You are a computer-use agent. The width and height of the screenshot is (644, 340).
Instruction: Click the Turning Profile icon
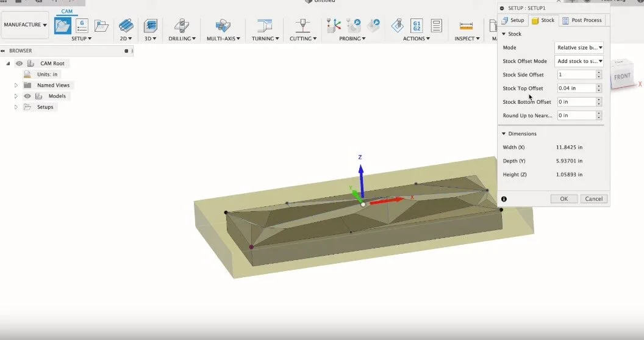tap(265, 26)
